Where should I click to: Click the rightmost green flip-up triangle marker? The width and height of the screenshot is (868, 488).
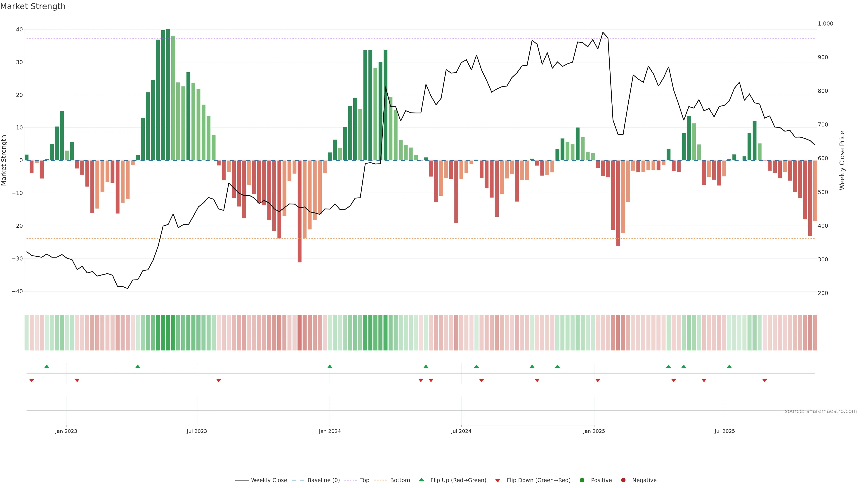coord(729,366)
